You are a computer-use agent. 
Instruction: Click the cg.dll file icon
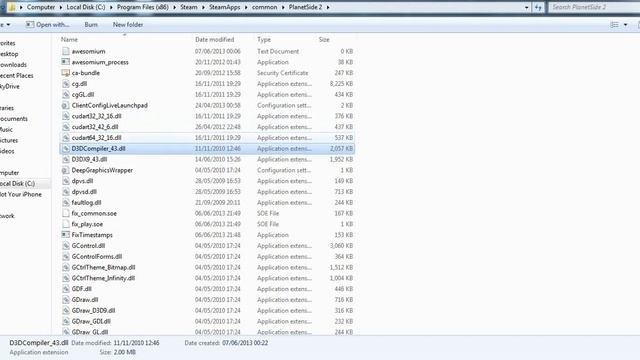(65, 84)
